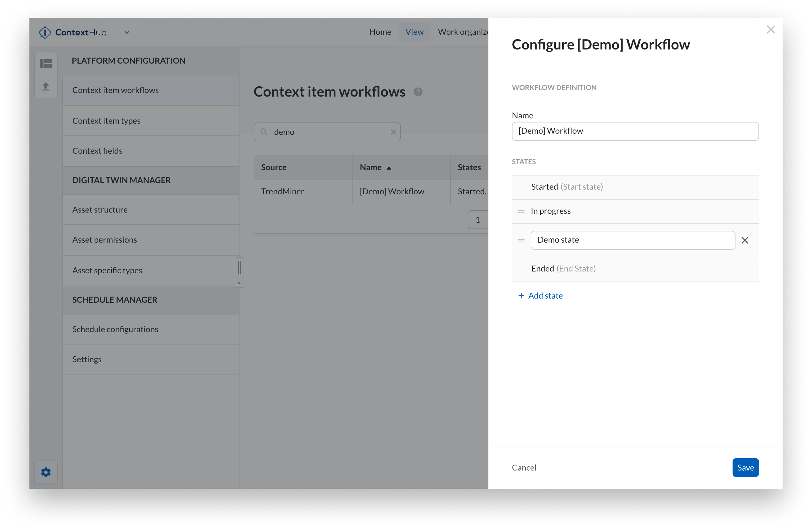Open the Work organizer menu
812x530 pixels.
(463, 32)
